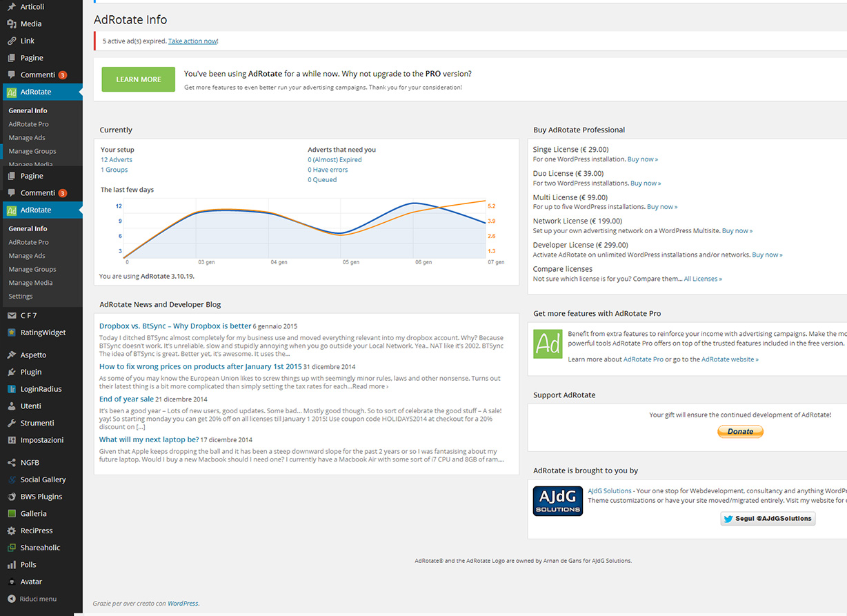Click the green Ad logo in the AdRotate Pro box
Screen dimensions: 847x616
[x=548, y=344]
